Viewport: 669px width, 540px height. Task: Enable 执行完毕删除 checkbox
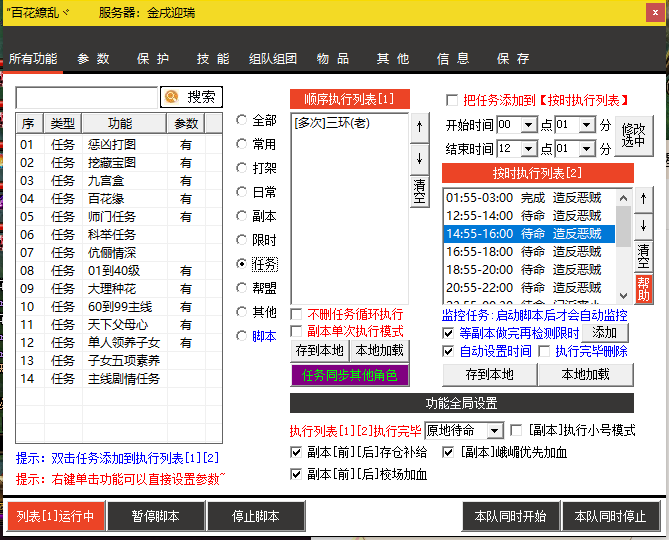pos(544,351)
